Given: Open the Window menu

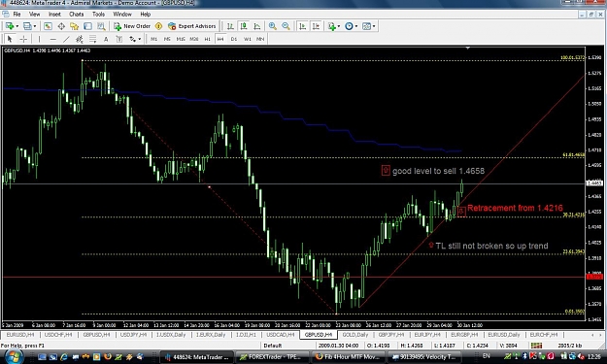Looking at the screenshot, I should point(122,15).
